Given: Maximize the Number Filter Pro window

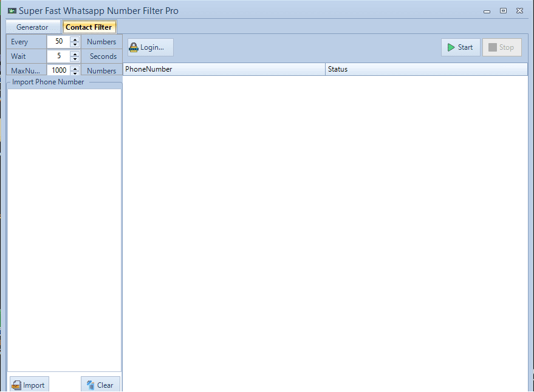Looking at the screenshot, I should (504, 11).
